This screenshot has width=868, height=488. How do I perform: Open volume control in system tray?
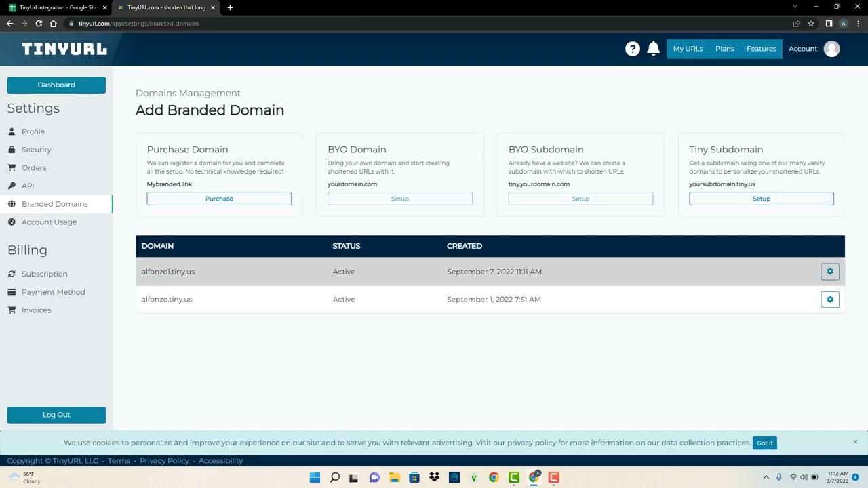pos(804,477)
